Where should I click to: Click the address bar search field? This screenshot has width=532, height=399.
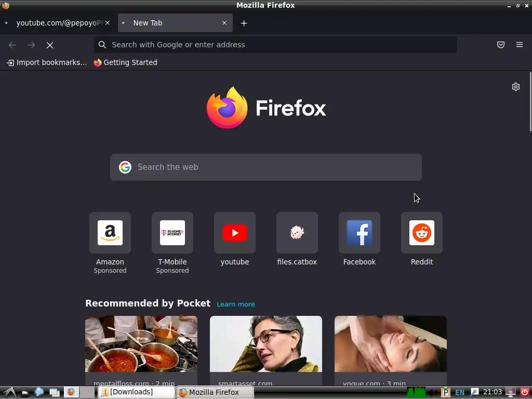(275, 45)
